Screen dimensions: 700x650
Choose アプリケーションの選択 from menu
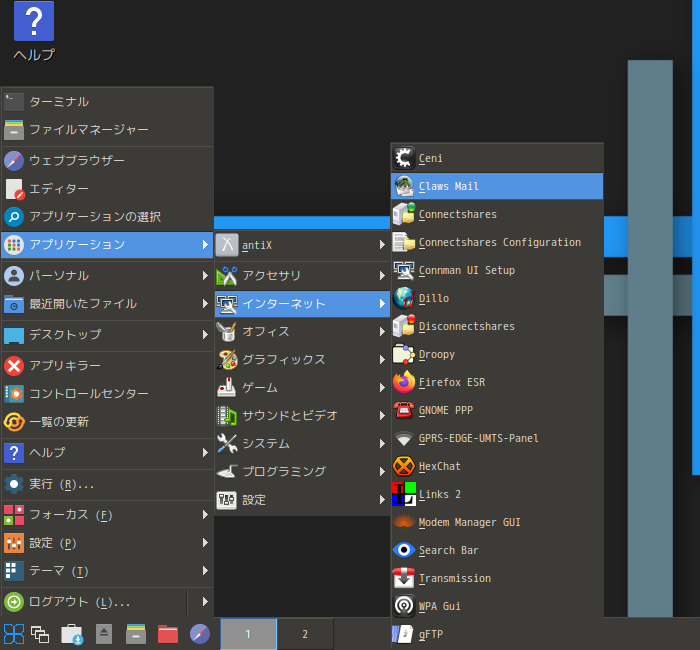coord(107,217)
